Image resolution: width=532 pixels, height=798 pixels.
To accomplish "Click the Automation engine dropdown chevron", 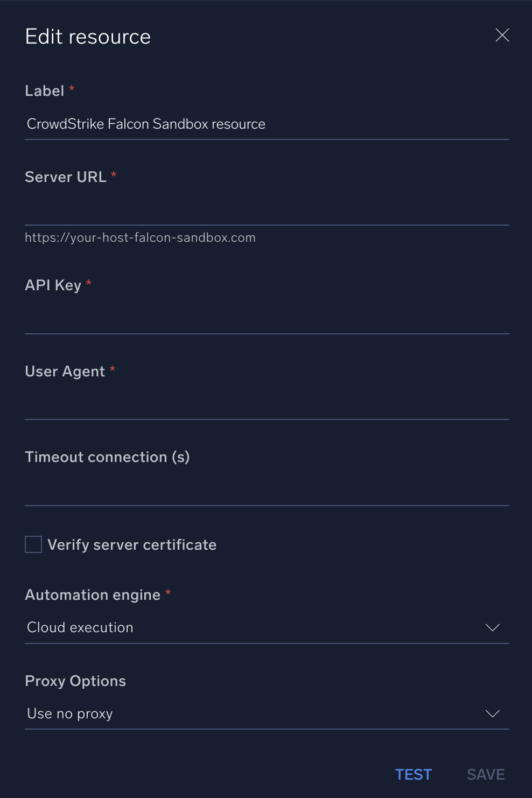I will tap(492, 627).
